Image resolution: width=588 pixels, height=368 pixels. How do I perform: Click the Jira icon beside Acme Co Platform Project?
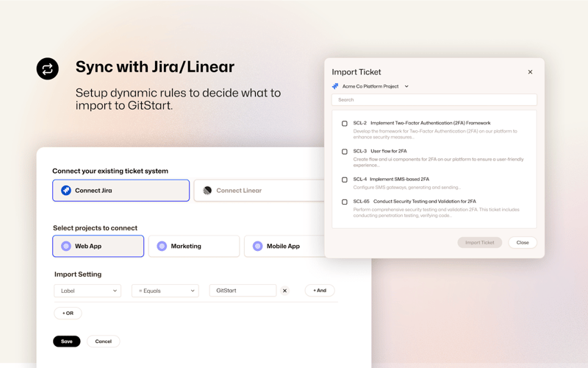point(335,86)
